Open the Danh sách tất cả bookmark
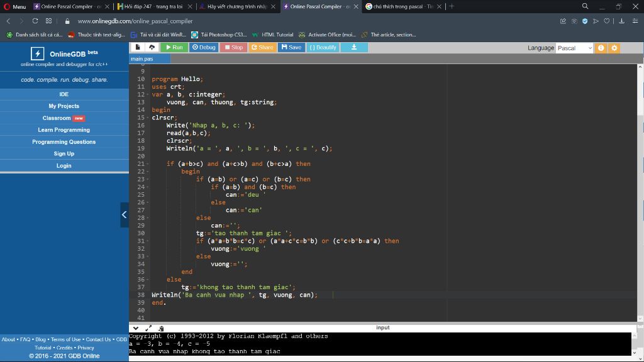This screenshot has width=644, height=362. coord(35,35)
